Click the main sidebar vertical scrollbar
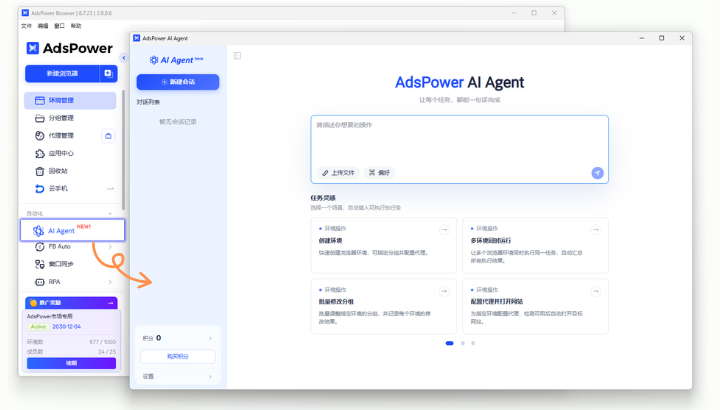720x410 pixels. click(x=123, y=150)
